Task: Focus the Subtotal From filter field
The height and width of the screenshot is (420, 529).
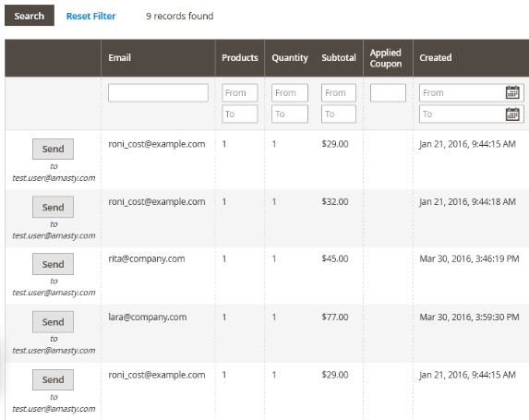Action: 339,93
